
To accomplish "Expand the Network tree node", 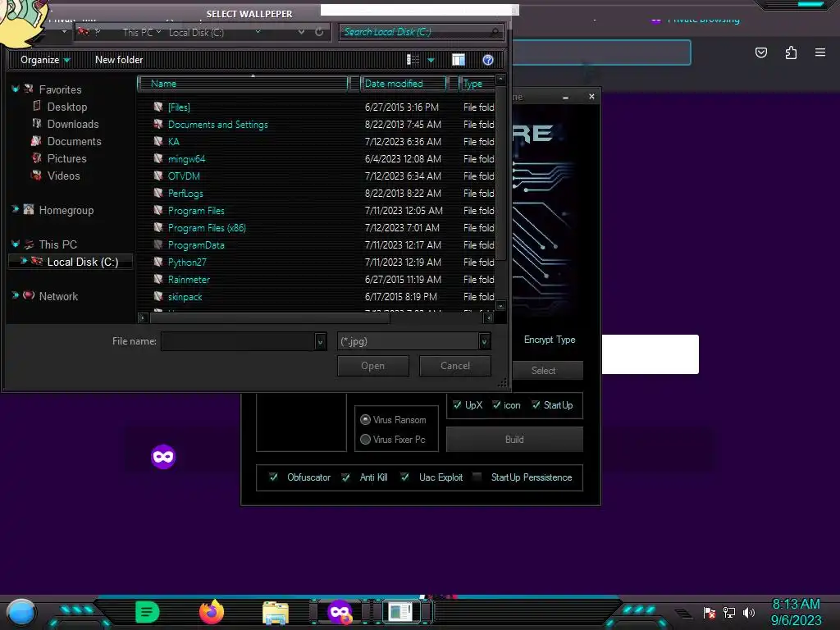I will click(x=16, y=294).
